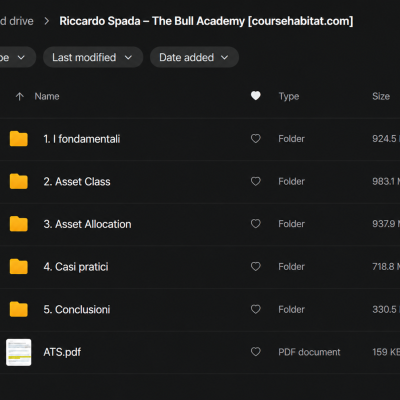
Task: Select the 4. Casi pratici folder name
Action: point(76,267)
